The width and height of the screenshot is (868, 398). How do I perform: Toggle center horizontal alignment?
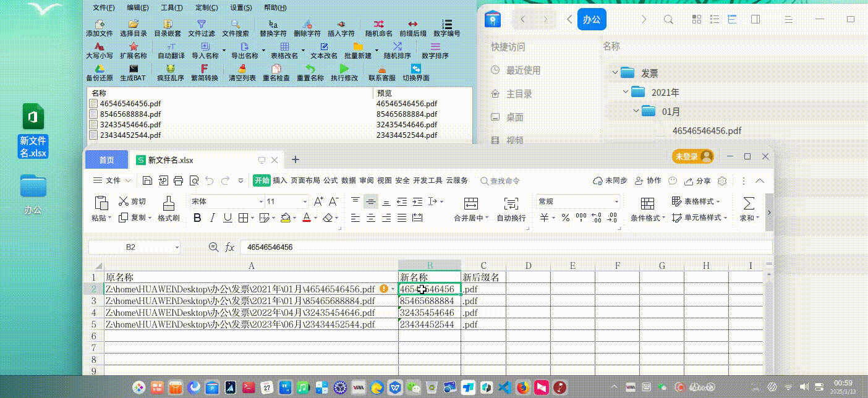click(371, 218)
